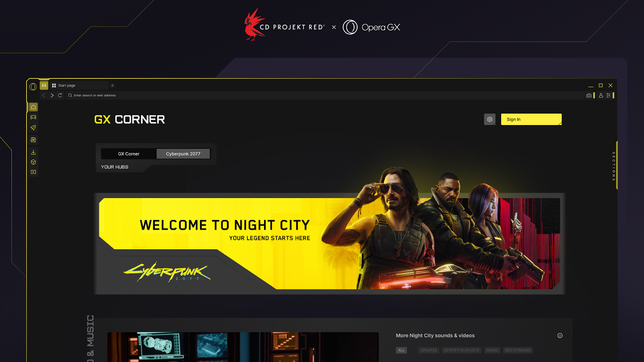Select the ALL filter tag
The width and height of the screenshot is (644, 362).
click(x=401, y=350)
